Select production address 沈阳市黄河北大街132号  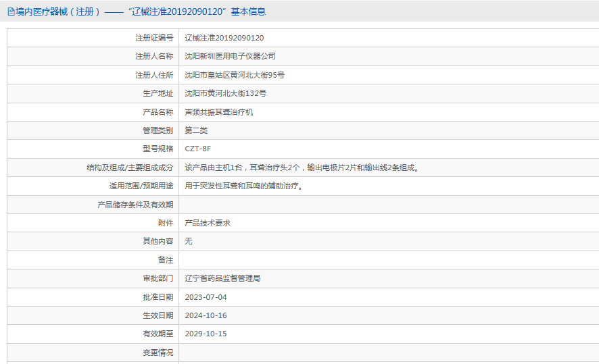225,93
